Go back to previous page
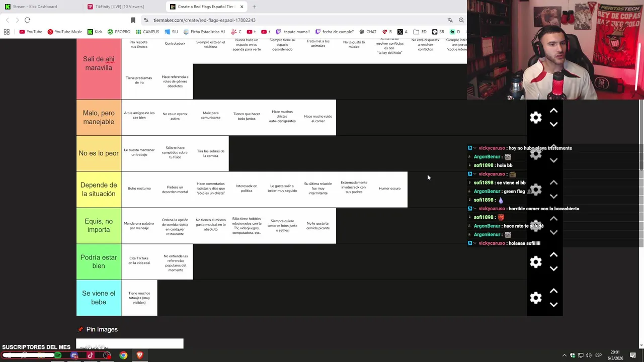Image resolution: width=644 pixels, height=362 pixels. click(x=7, y=20)
